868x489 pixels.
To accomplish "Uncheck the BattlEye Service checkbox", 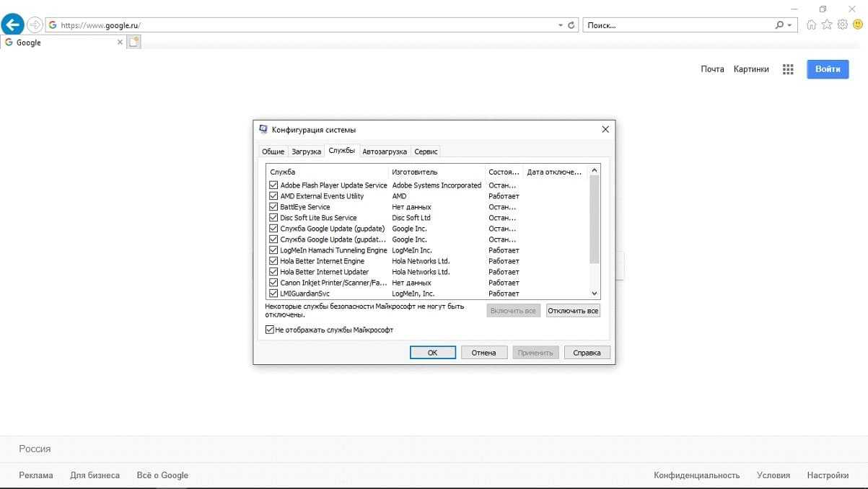I will click(x=273, y=207).
